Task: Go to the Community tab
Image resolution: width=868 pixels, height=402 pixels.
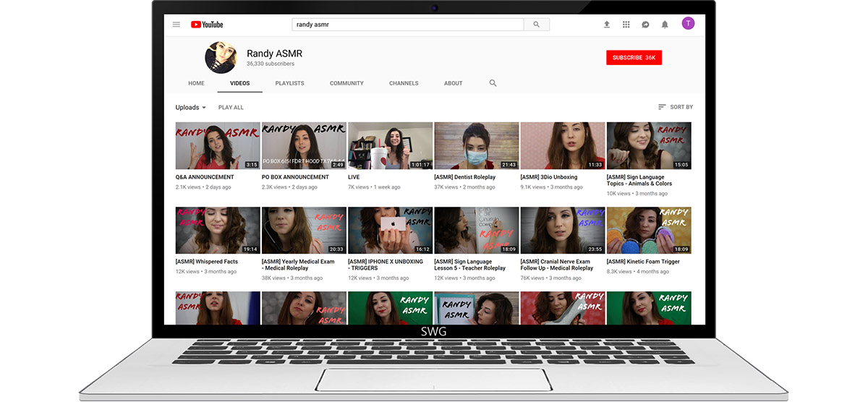Action: 346,83
